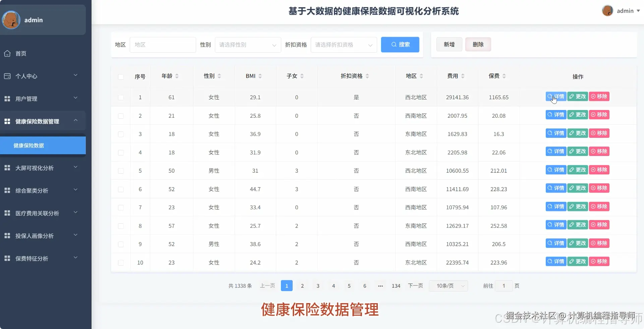The image size is (644, 329).
Task: Sort the table by 折扣资格 column arrows
Action: point(367,76)
